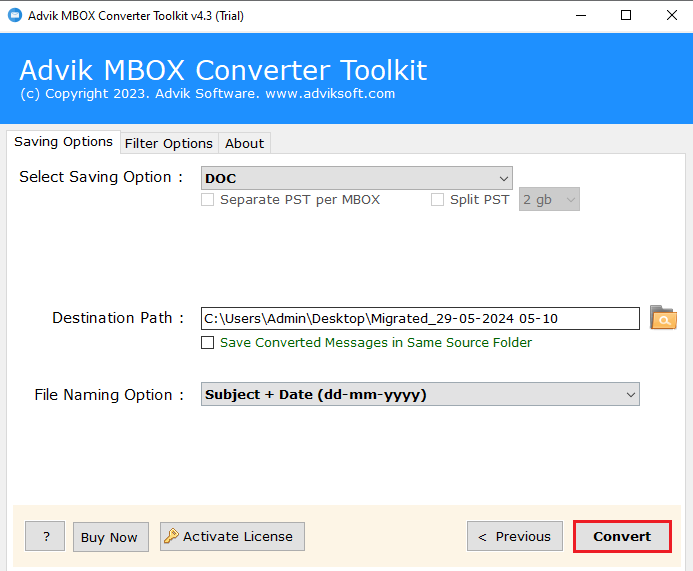Click the Convert button

click(x=622, y=537)
